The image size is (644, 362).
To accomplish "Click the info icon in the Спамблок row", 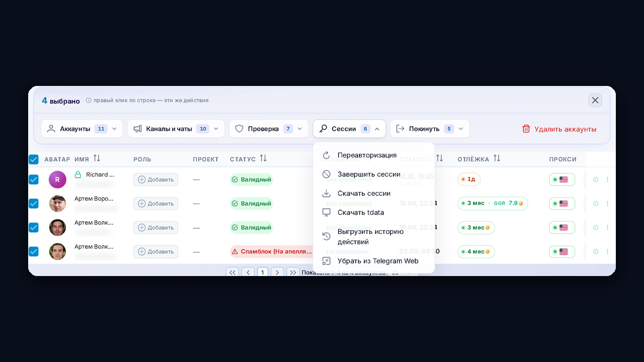I will (596, 251).
